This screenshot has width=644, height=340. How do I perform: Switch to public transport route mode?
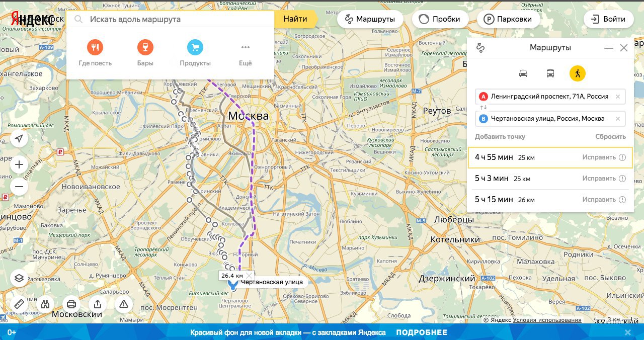550,73
